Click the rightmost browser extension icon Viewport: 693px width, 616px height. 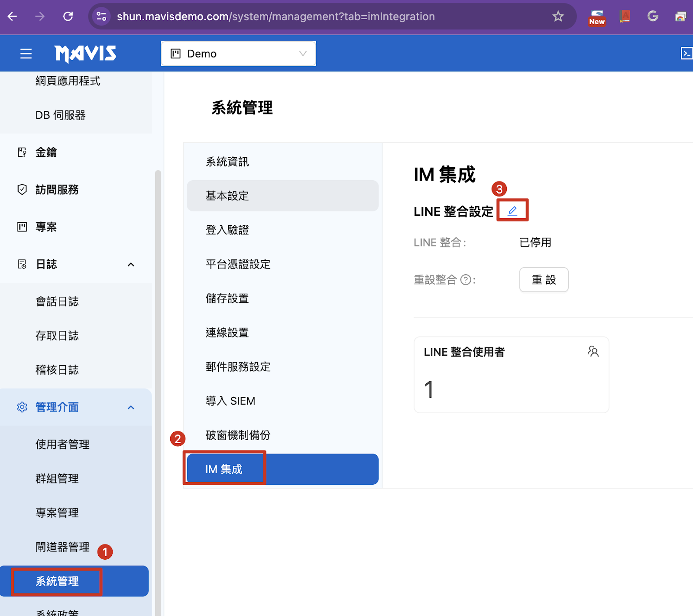click(x=681, y=16)
